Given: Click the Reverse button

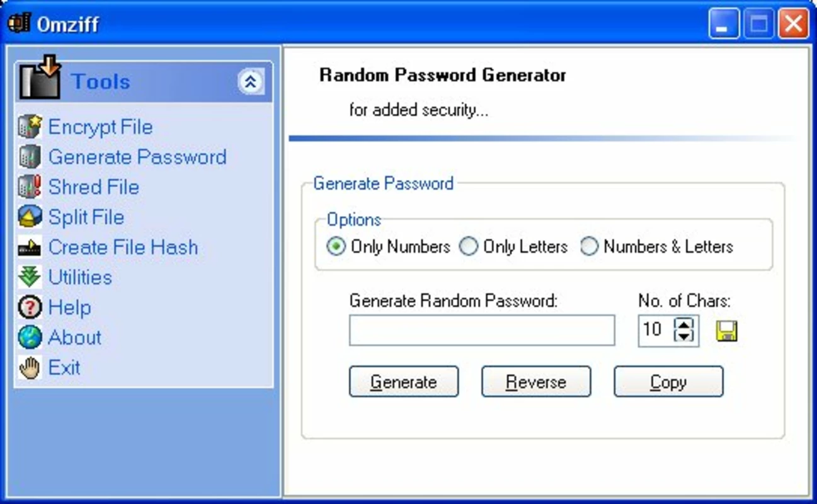Looking at the screenshot, I should [536, 382].
